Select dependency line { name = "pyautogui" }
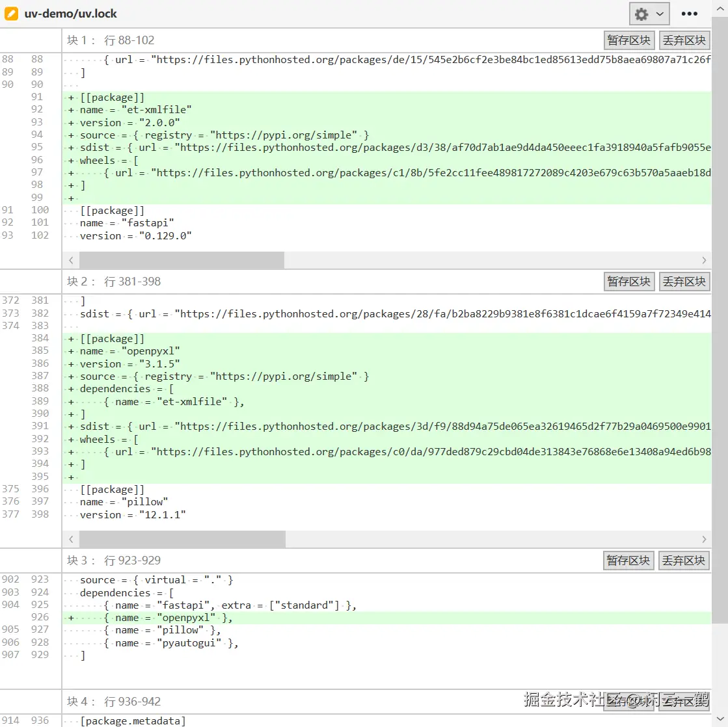 (386, 643)
